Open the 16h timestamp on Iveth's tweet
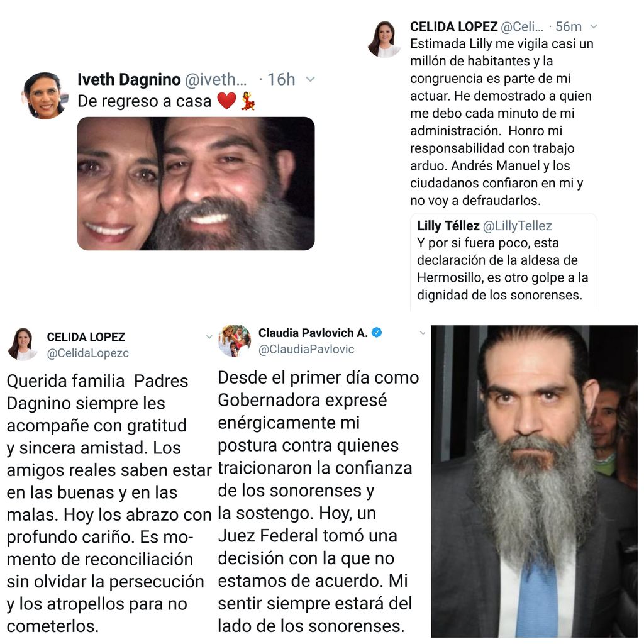 tap(281, 79)
